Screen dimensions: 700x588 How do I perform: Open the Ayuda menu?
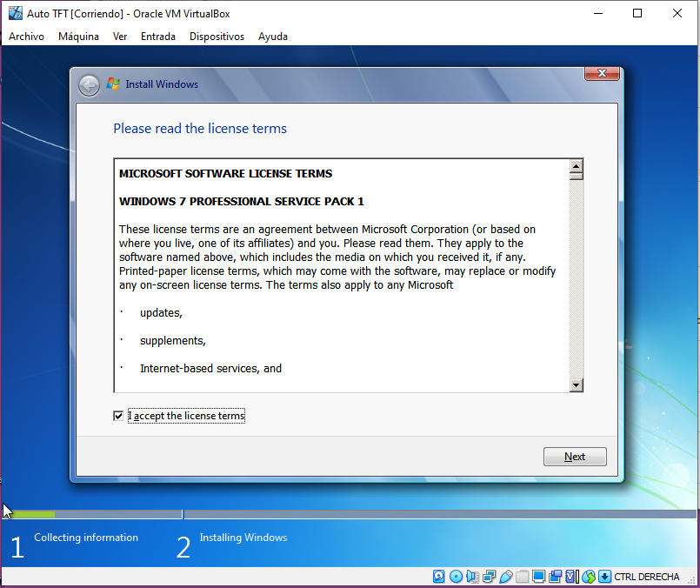[x=273, y=37]
